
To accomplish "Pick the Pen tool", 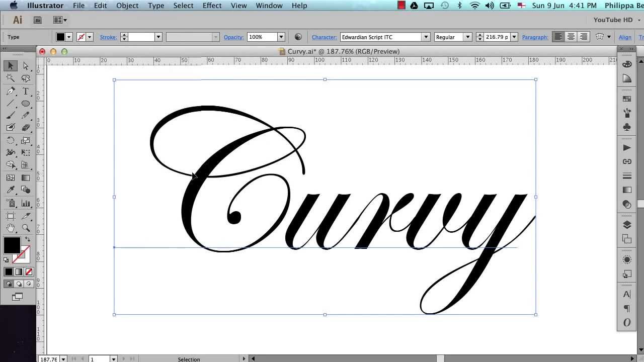I will pos(10,91).
